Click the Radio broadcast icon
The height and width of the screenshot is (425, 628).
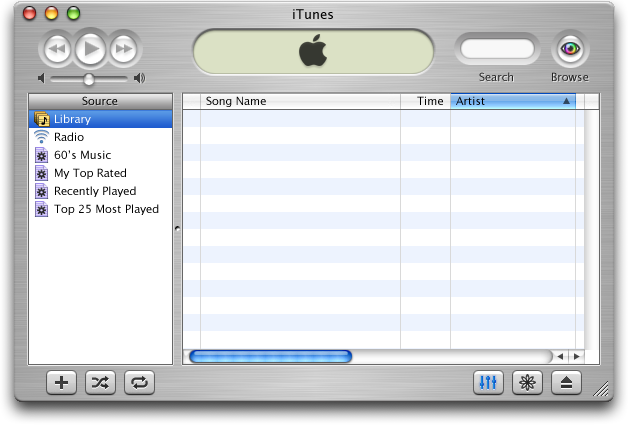tap(41, 137)
